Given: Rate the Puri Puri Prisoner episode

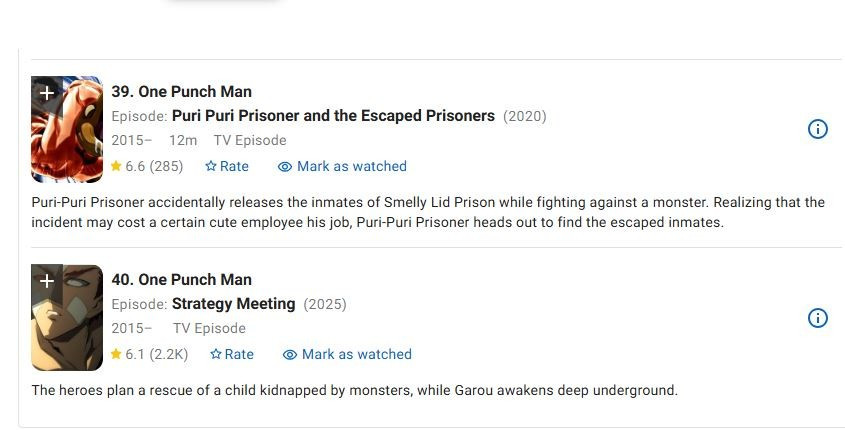Looking at the screenshot, I should 227,166.
